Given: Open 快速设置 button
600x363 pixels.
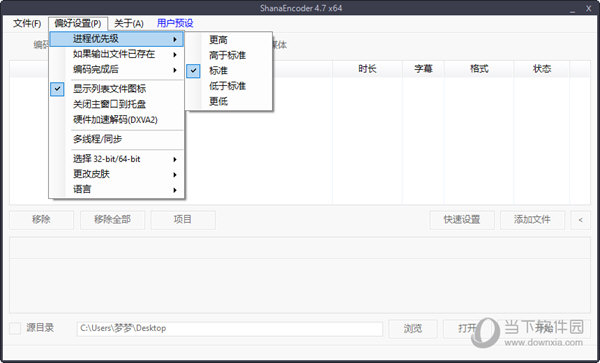Looking at the screenshot, I should [x=462, y=220].
